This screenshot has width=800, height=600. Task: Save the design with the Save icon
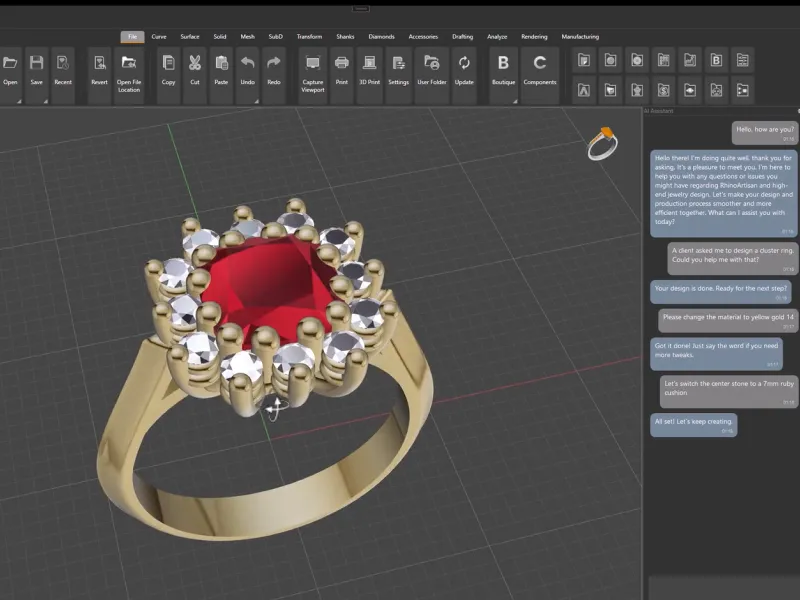[37, 63]
